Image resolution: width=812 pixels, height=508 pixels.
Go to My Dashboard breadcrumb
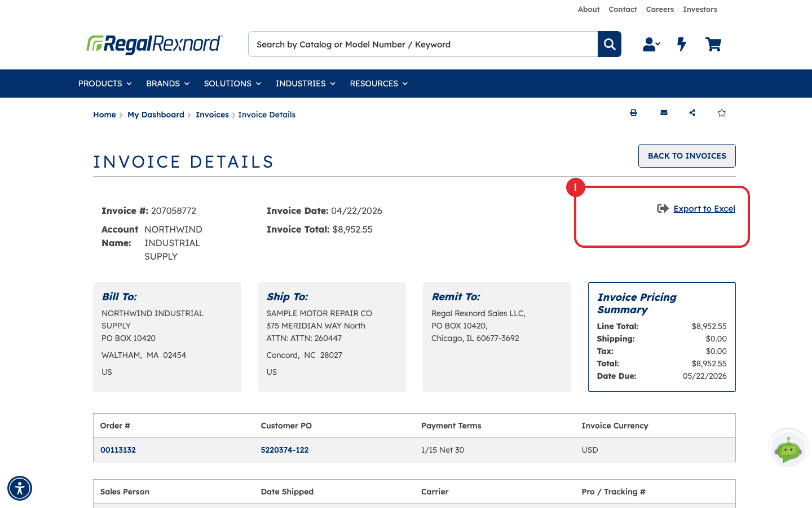(156, 115)
